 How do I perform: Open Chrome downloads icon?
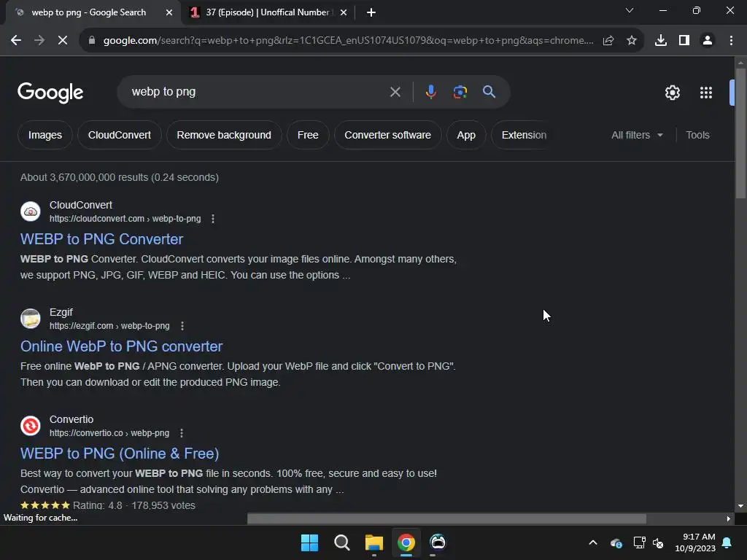[661, 41]
